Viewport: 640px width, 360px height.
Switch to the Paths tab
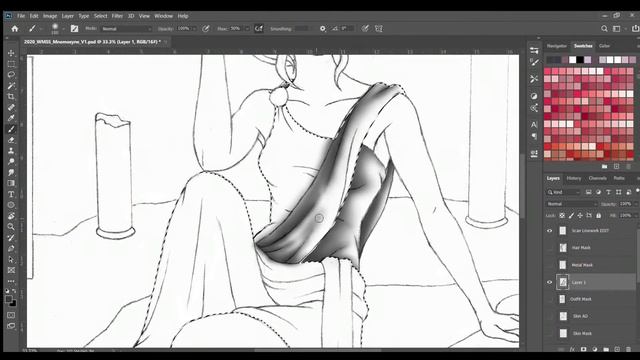tap(619, 178)
